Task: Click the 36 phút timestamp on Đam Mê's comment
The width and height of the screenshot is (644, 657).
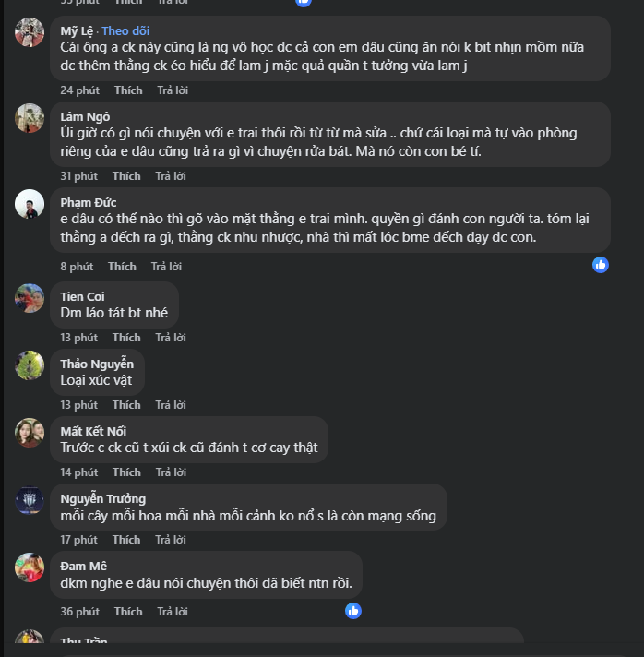Action: [x=79, y=612]
